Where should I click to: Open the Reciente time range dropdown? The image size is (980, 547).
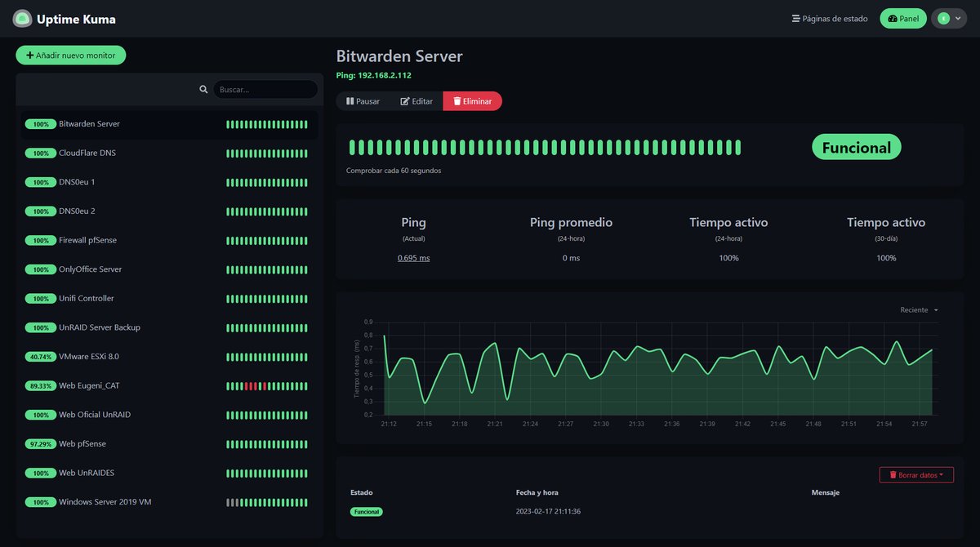916,309
